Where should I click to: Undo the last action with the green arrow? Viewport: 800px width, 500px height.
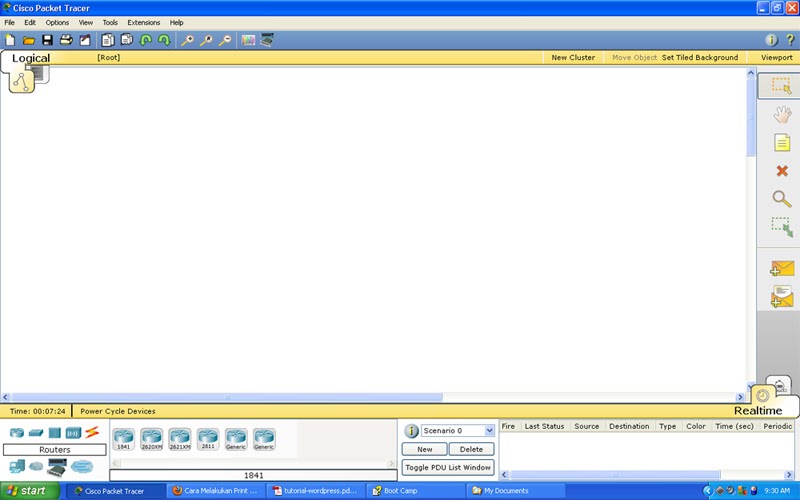pyautogui.click(x=145, y=40)
